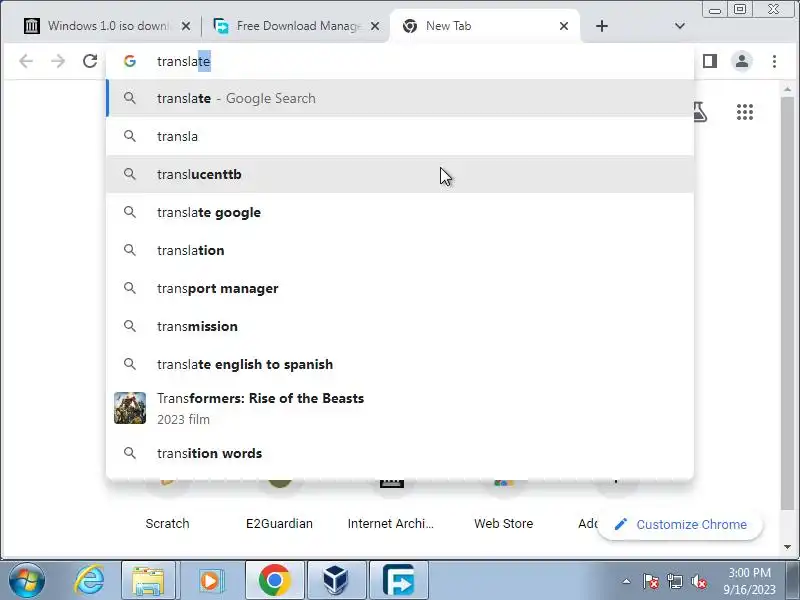Switch to Windows 1.0 iso download tab
This screenshot has width=800, height=600.
pyautogui.click(x=107, y=26)
